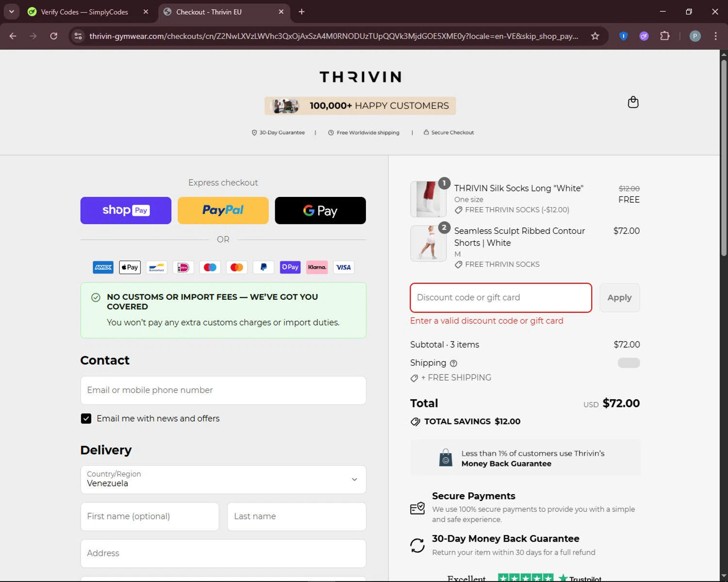Pay with the black G Pay button
Viewport: 728px width, 582px height.
(320, 210)
